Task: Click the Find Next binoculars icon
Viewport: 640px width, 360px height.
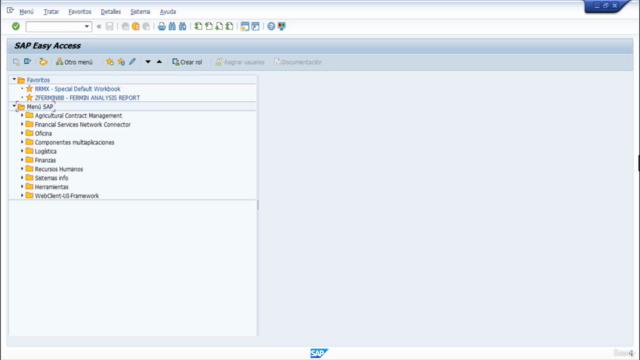Action: click(x=182, y=27)
